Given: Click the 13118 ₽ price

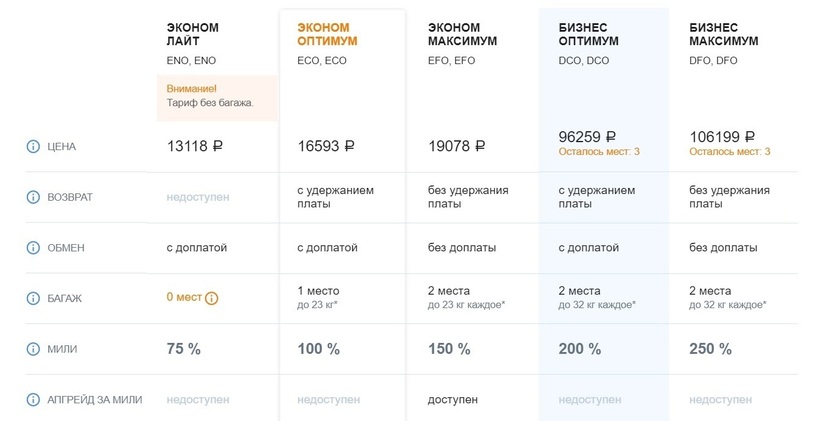Looking at the screenshot, I should point(195,146).
